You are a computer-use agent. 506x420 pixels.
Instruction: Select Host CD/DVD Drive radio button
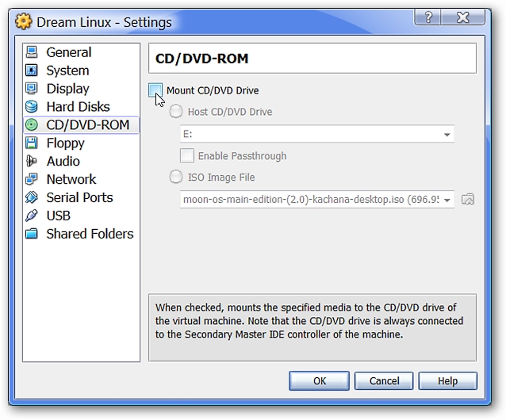coord(176,112)
